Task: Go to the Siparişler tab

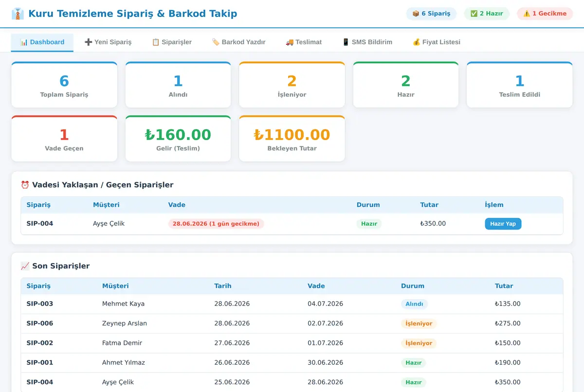Action: point(172,42)
